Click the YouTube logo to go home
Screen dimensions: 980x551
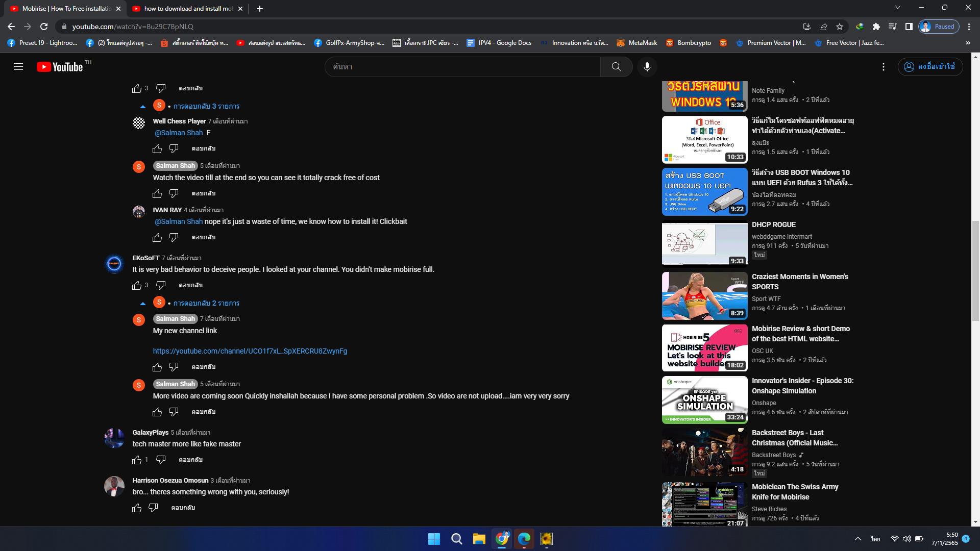[60, 67]
